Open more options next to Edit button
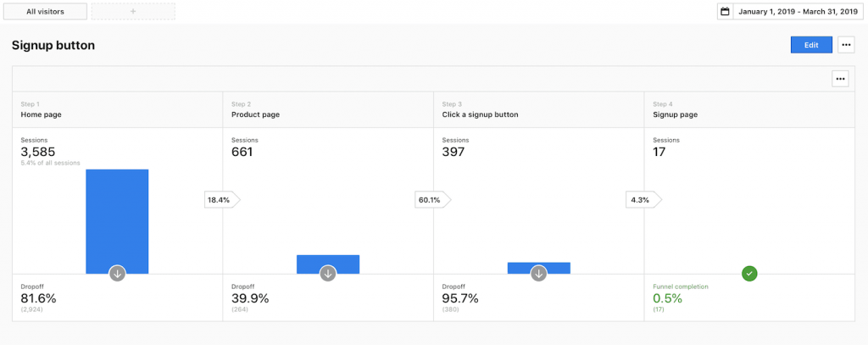Image resolution: width=868 pixels, height=345 pixels. (x=846, y=45)
